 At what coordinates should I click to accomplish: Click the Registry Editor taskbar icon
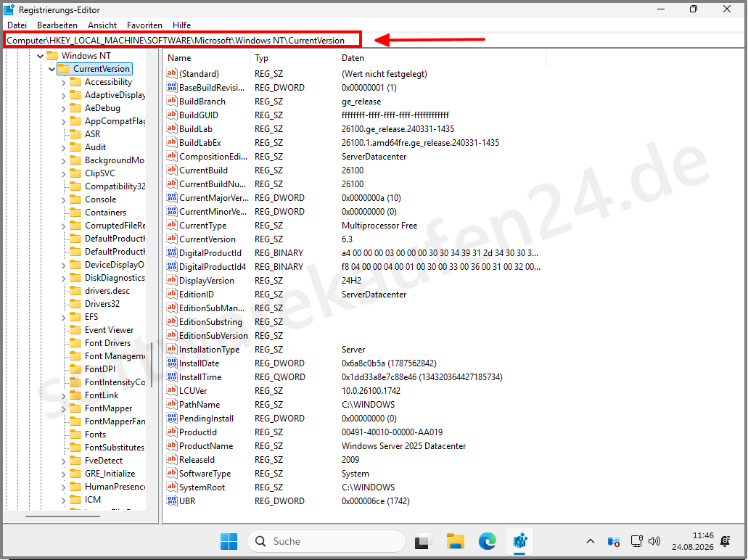519,541
